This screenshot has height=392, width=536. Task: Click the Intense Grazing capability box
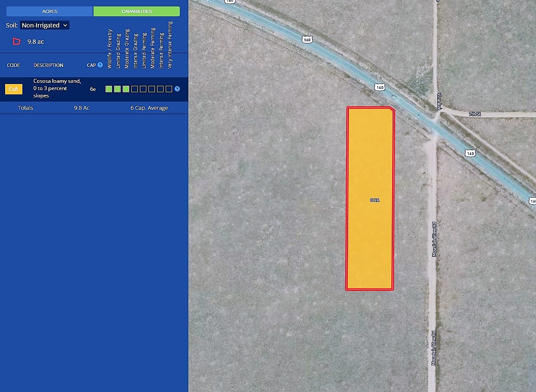click(x=135, y=89)
